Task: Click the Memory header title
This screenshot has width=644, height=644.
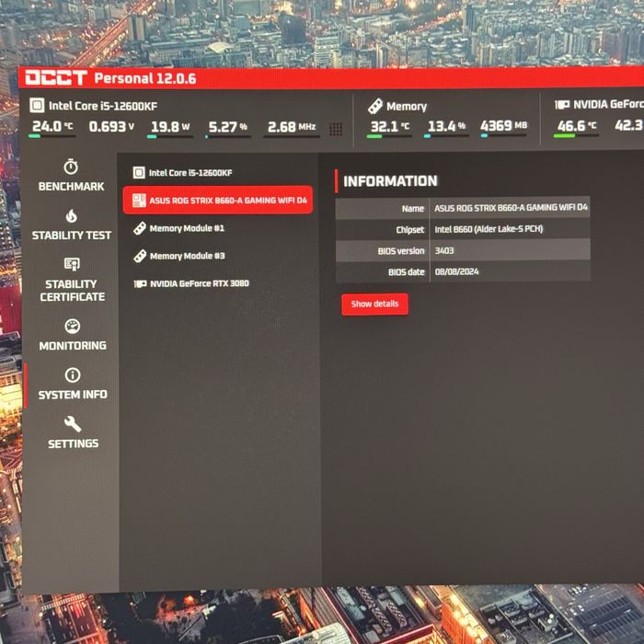Action: coord(407,107)
